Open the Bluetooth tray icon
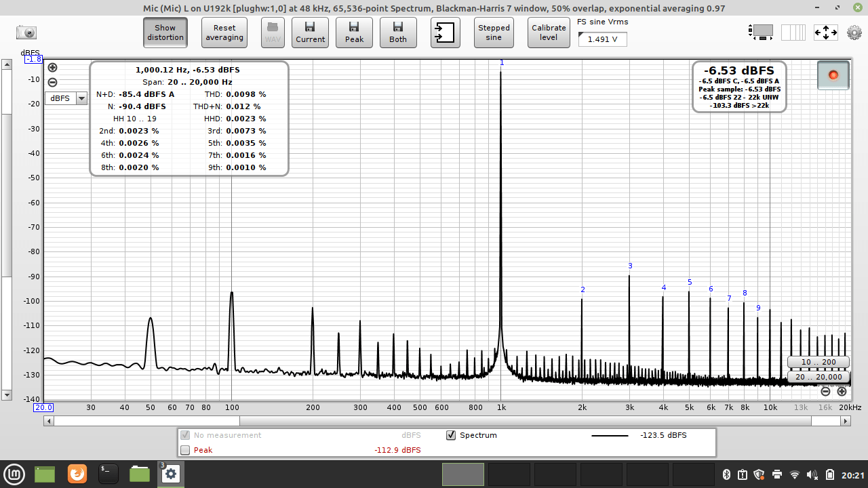Viewport: 868px width, 488px height. [725, 474]
